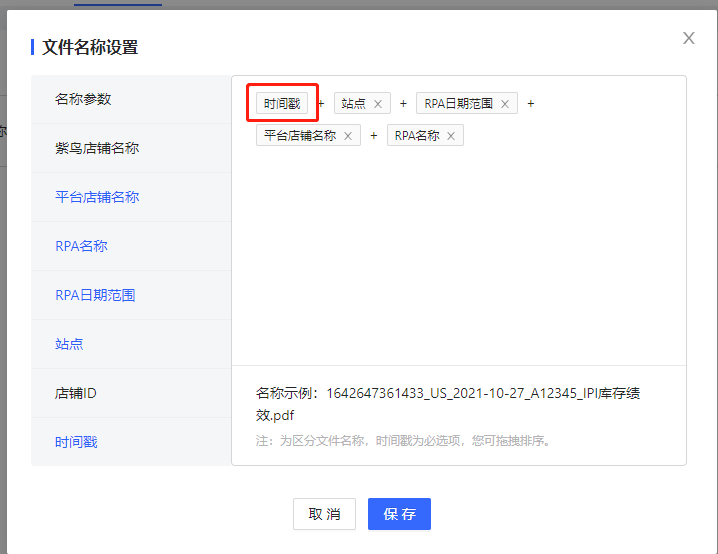The image size is (718, 554).
Task: Click the 取消 button
Action: (324, 514)
